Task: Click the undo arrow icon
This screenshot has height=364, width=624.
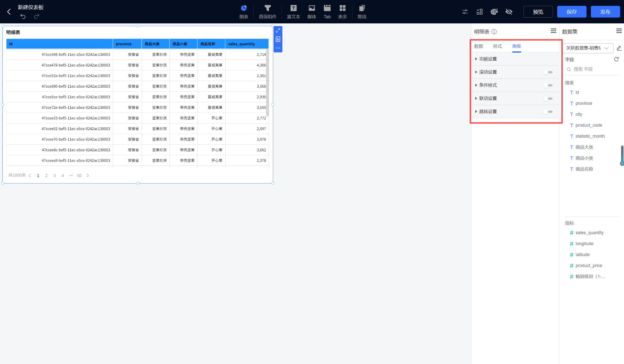Action: pos(23,17)
